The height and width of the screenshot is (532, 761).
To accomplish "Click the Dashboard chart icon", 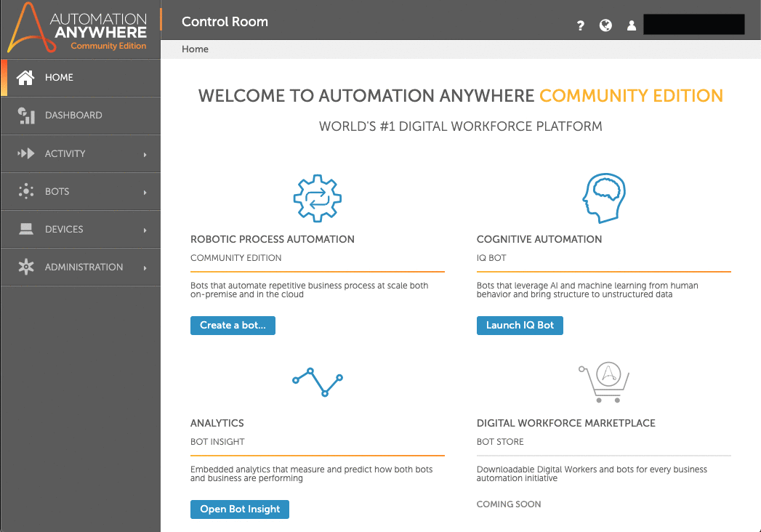I will [x=26, y=116].
